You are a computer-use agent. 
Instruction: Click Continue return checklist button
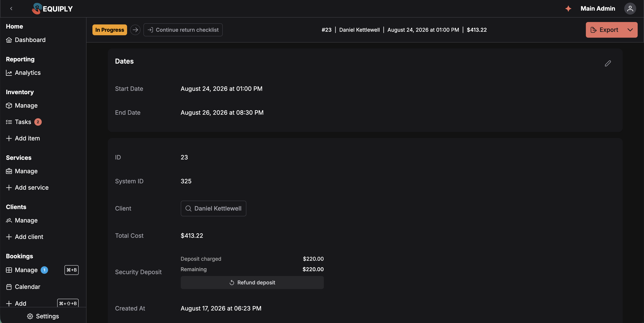pos(183,30)
